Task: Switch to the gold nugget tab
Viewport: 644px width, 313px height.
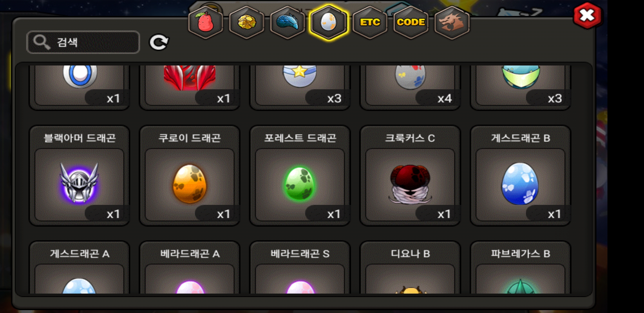Action: point(247,22)
